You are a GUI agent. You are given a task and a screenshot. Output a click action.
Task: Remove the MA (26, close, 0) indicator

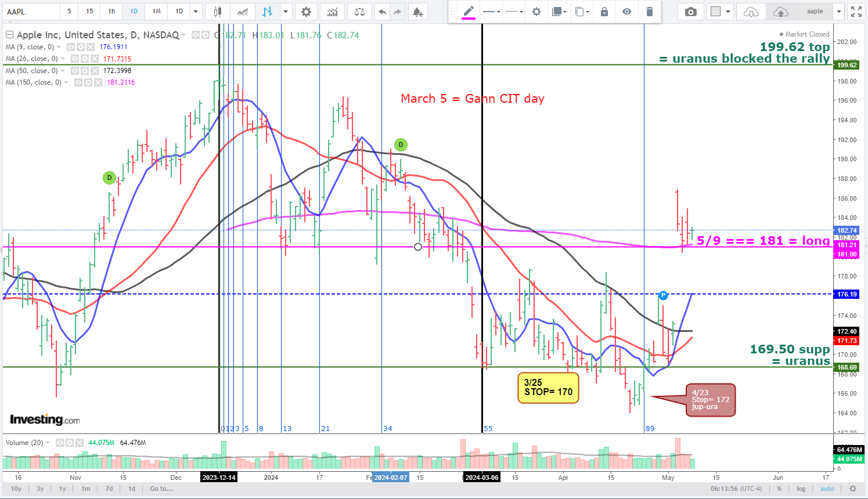click(94, 59)
